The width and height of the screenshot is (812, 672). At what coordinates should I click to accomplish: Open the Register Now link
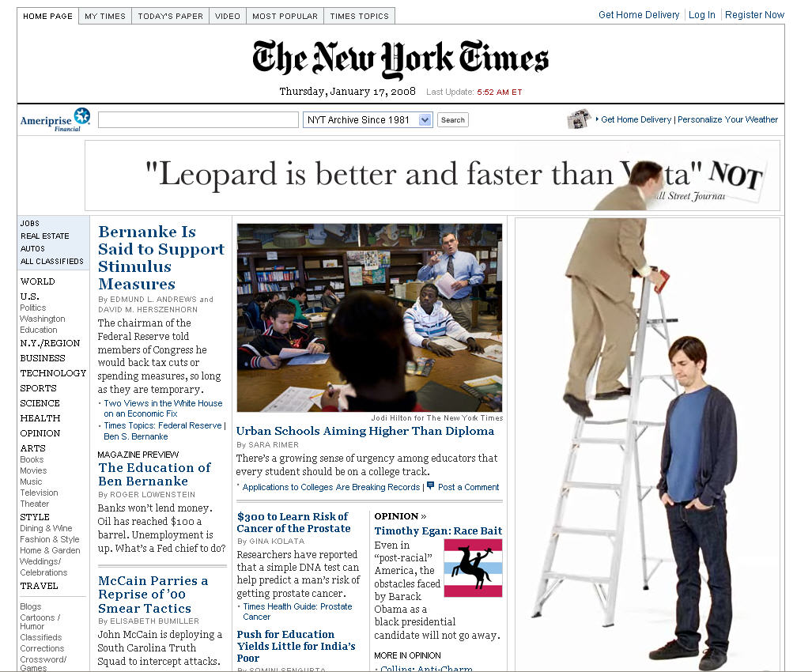[x=754, y=15]
